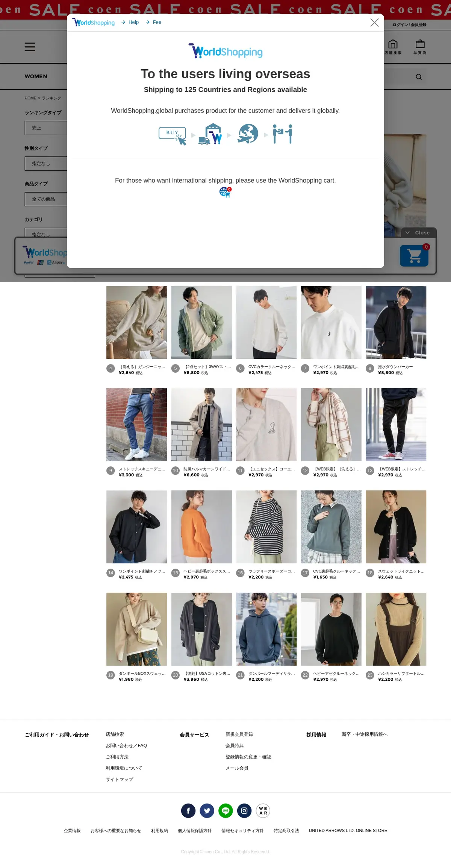Open the LINE footer icon
Screen dimensions: 451x868
(225, 811)
